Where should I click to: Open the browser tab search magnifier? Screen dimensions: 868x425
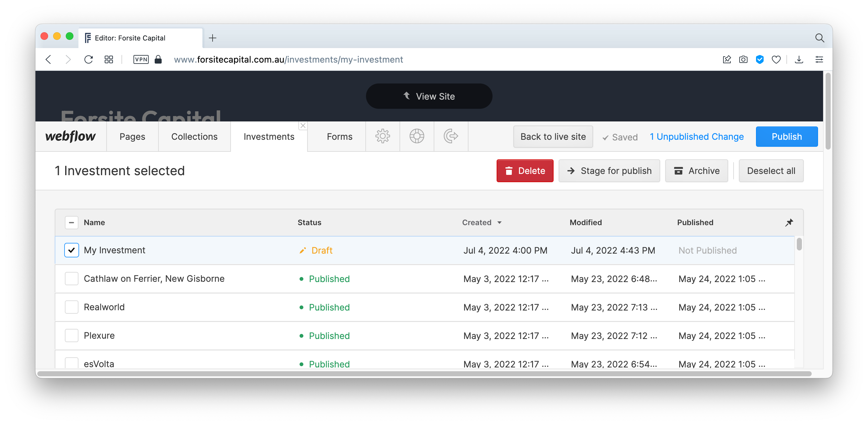pyautogui.click(x=820, y=38)
